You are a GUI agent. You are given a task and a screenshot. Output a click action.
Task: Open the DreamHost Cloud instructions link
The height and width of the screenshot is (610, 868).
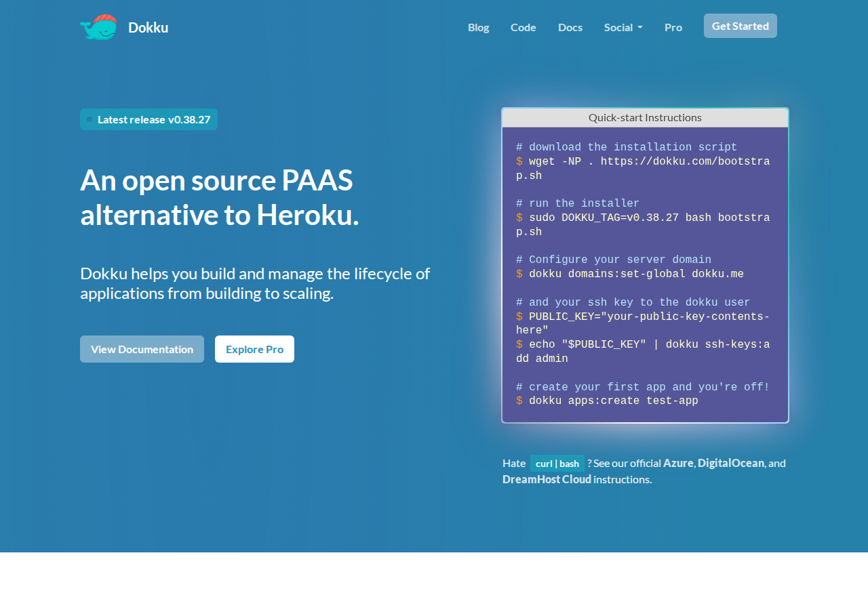(x=547, y=479)
